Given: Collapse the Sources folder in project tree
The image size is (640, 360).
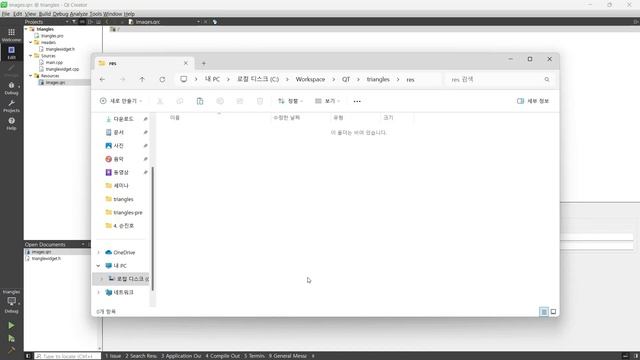Looking at the screenshot, I should click(31, 56).
